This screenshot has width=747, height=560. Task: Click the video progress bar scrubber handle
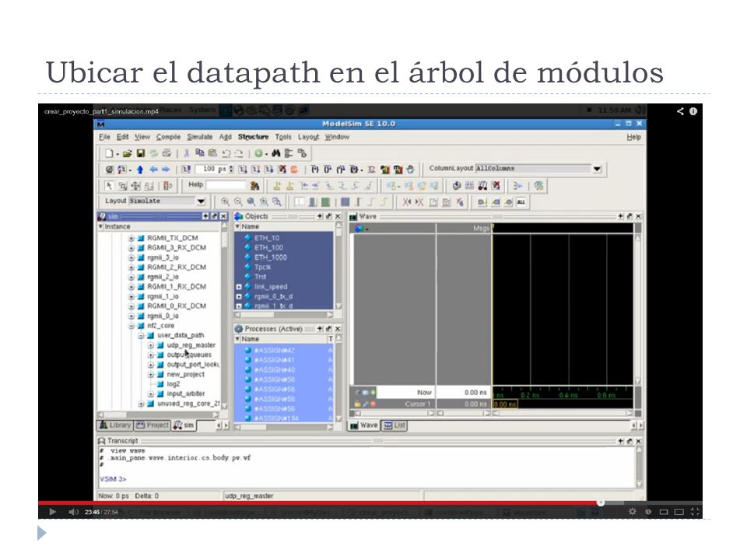(x=601, y=502)
